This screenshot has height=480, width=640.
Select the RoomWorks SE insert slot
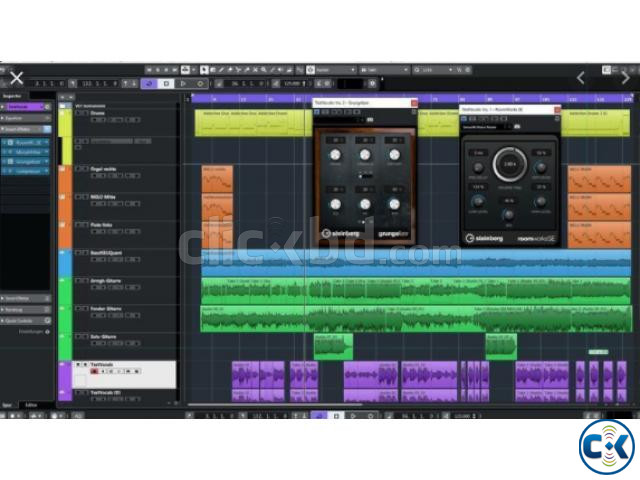25,142
